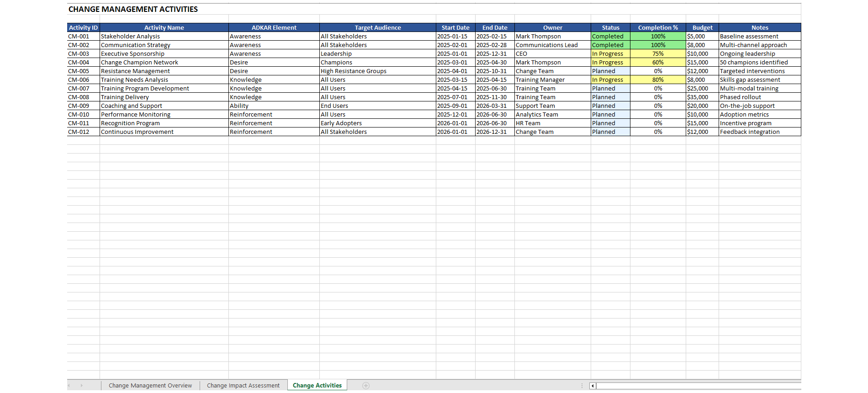Select the Resistance Management cell
Screen dimensions: 868x393
click(164, 71)
